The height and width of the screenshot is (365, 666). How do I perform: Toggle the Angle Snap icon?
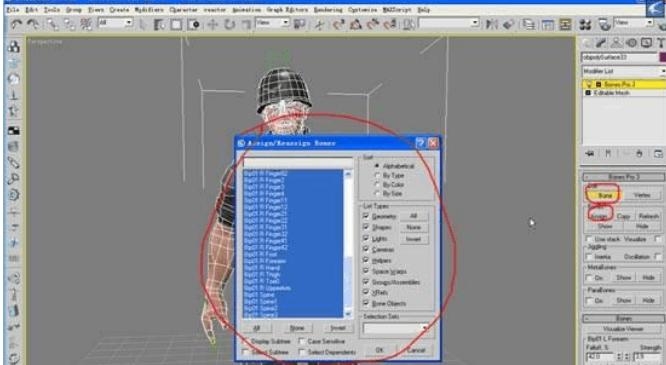click(356, 24)
